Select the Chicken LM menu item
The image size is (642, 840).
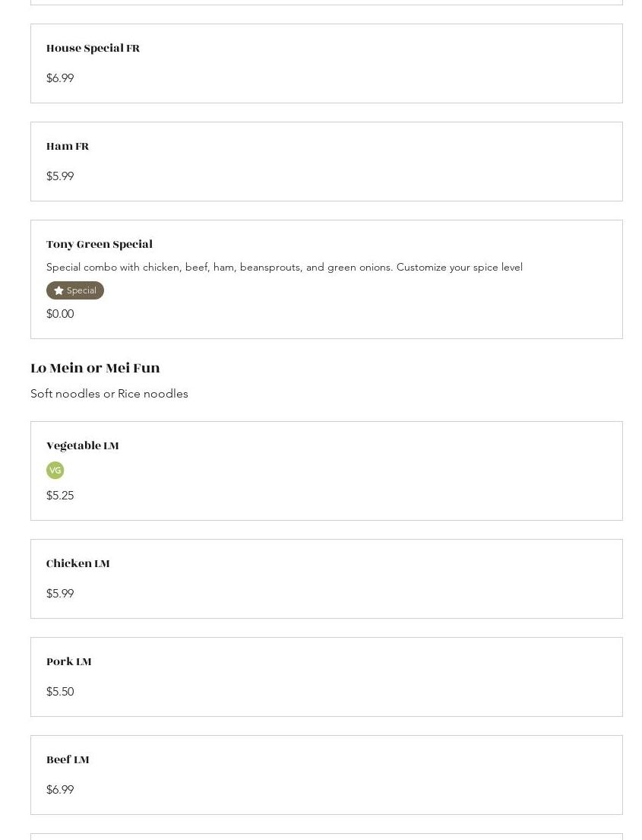pos(78,564)
